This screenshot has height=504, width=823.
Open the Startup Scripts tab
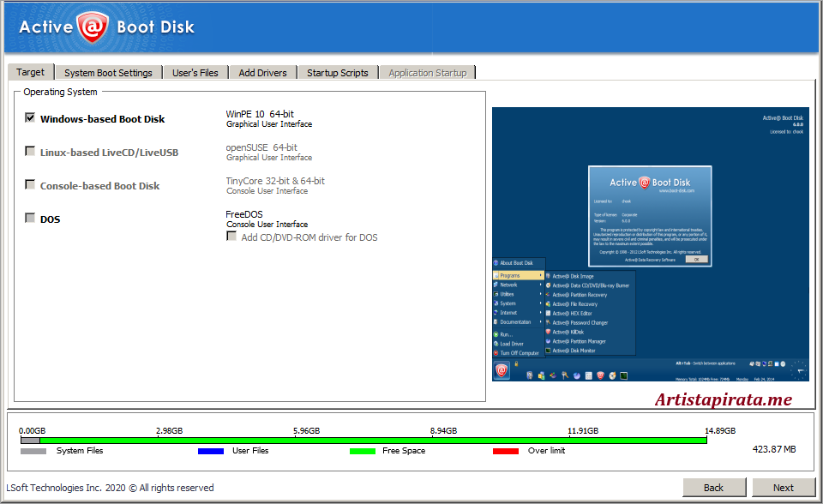(337, 72)
